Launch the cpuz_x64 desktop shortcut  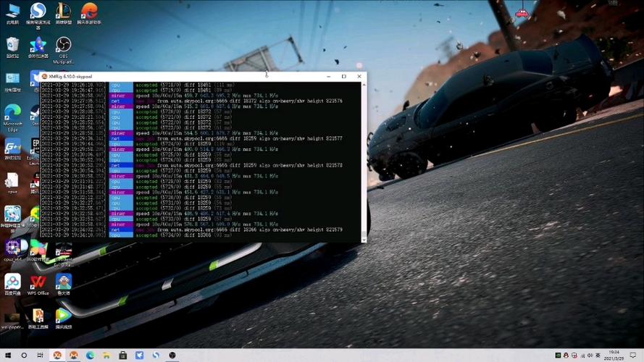13,251
